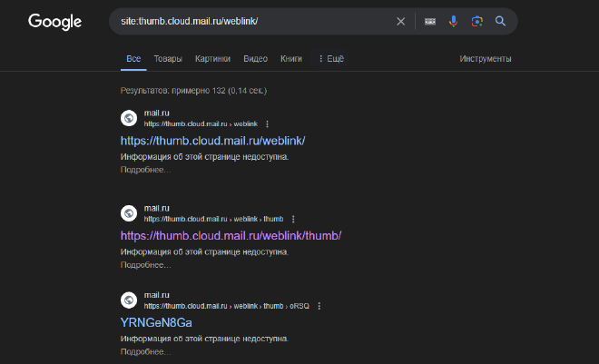Open the visited weblink/thumb/ result link
This screenshot has width=599, height=364.
coord(231,236)
